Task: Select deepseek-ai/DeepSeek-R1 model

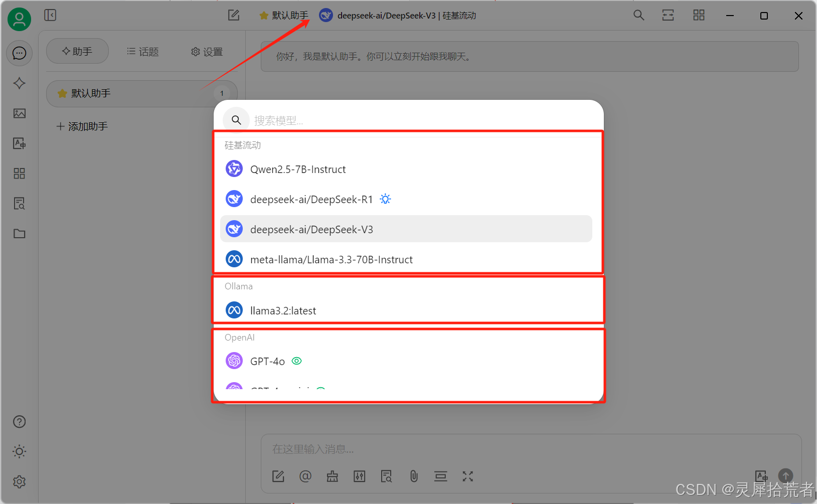Action: pyautogui.click(x=406, y=199)
